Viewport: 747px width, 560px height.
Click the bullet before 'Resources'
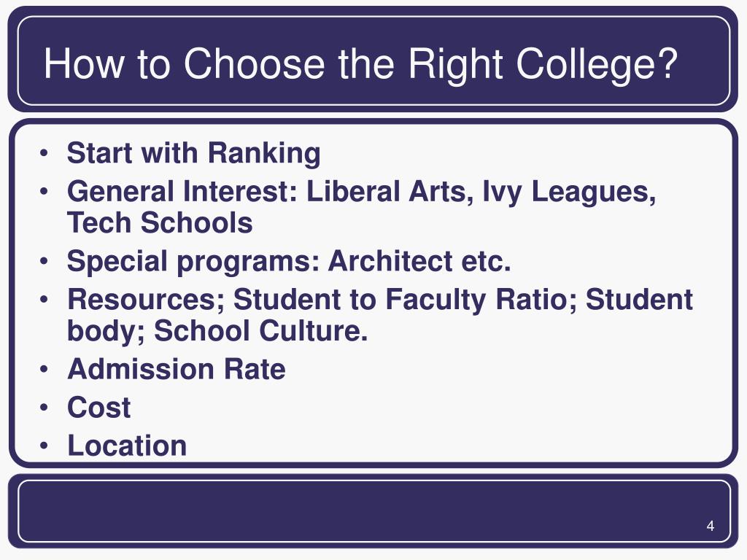pyautogui.click(x=44, y=300)
